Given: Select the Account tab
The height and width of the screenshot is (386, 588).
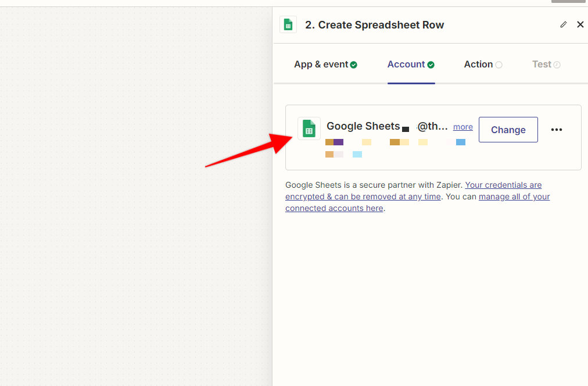Looking at the screenshot, I should [407, 64].
